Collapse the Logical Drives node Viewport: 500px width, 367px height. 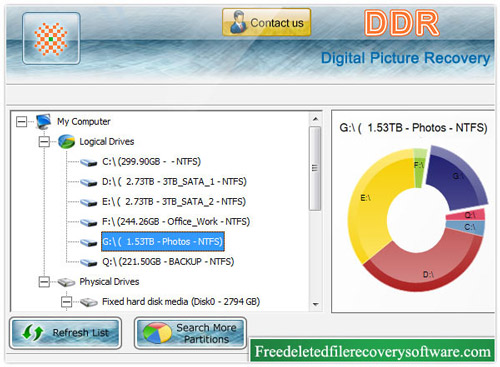[44, 142]
